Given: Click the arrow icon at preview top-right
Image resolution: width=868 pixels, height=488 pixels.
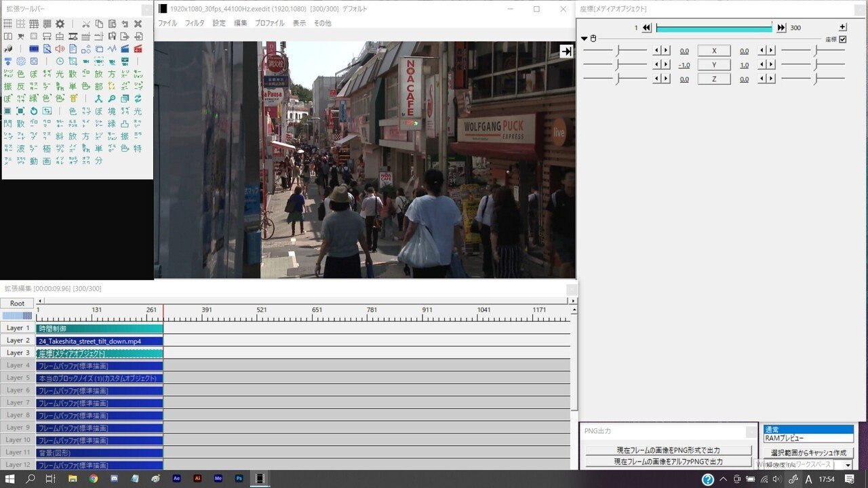Looking at the screenshot, I should point(566,52).
